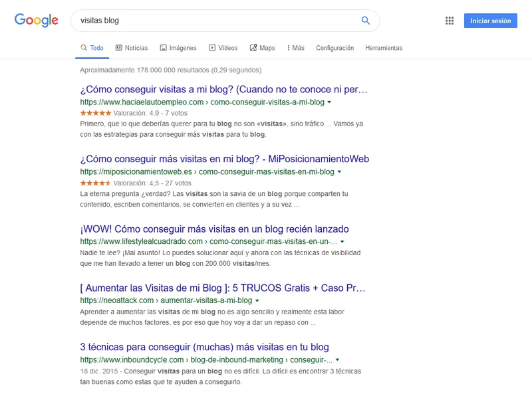Open result '¿Cómo conseguir visitas a mi blog?'
Viewport: 532px width, 396px height.
[223, 89]
